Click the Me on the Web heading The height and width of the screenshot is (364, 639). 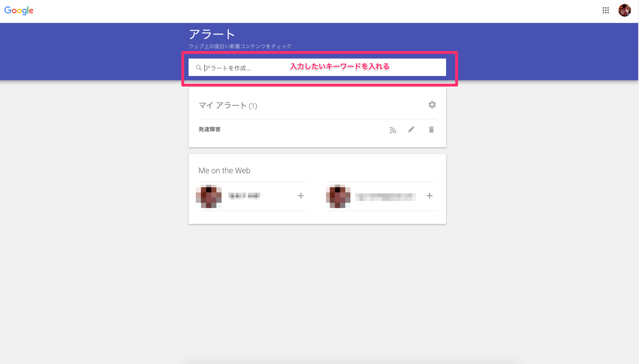tap(224, 171)
